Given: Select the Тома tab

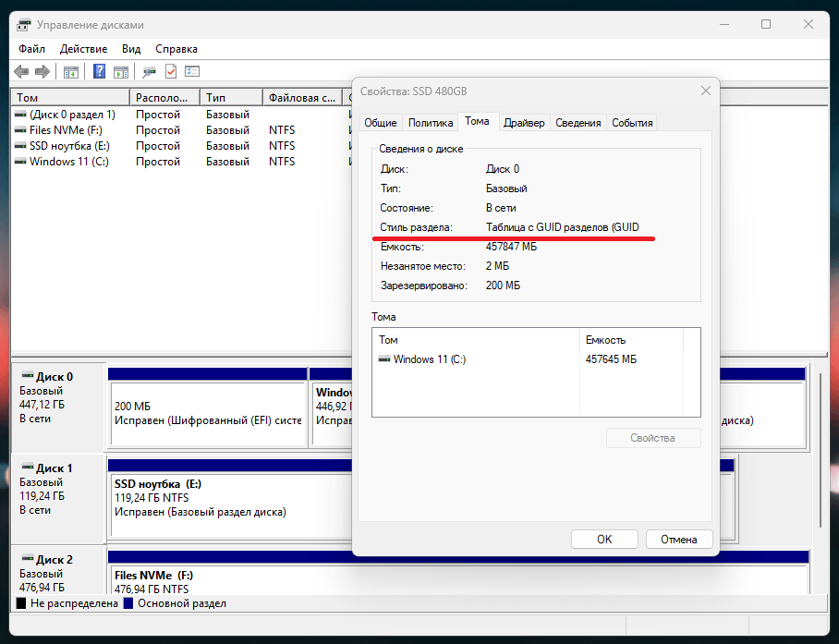Looking at the screenshot, I should [477, 121].
